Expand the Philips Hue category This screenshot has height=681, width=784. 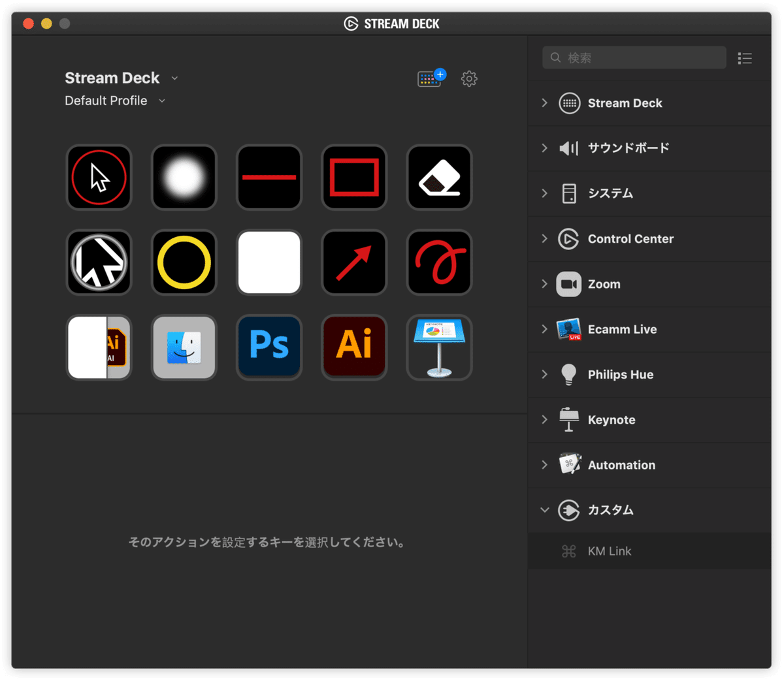(x=544, y=375)
